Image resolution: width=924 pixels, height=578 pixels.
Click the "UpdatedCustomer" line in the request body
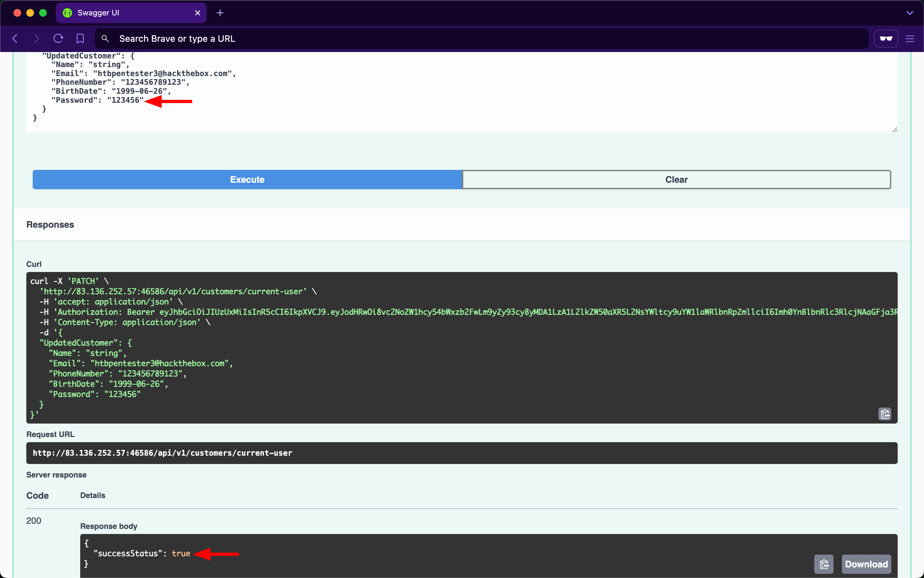click(x=89, y=56)
